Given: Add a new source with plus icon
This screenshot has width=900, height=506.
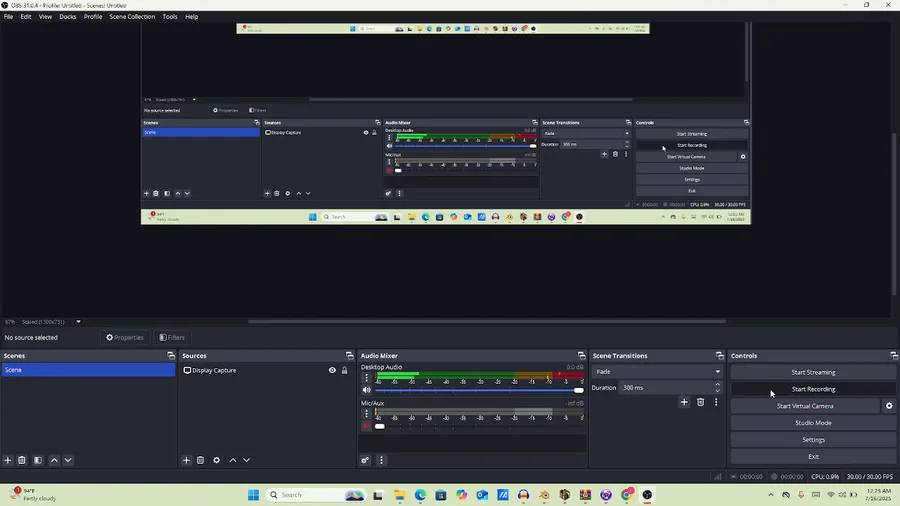Looking at the screenshot, I should click(x=187, y=460).
